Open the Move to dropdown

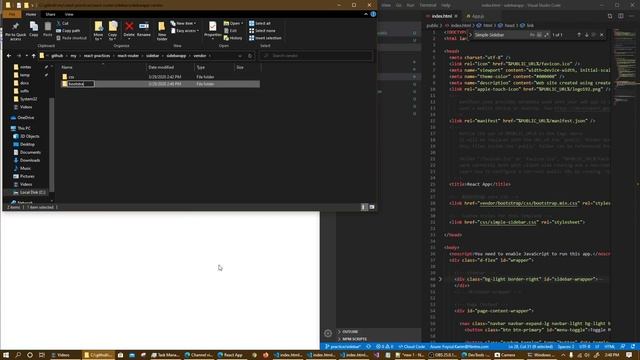click(98, 31)
